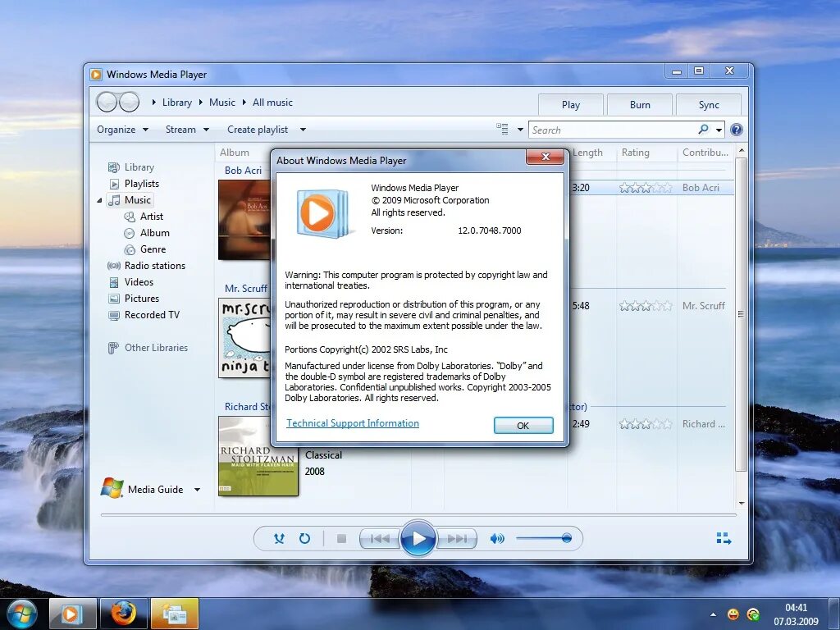This screenshot has width=840, height=630.
Task: Switch to the Play tab
Action: coord(571,104)
